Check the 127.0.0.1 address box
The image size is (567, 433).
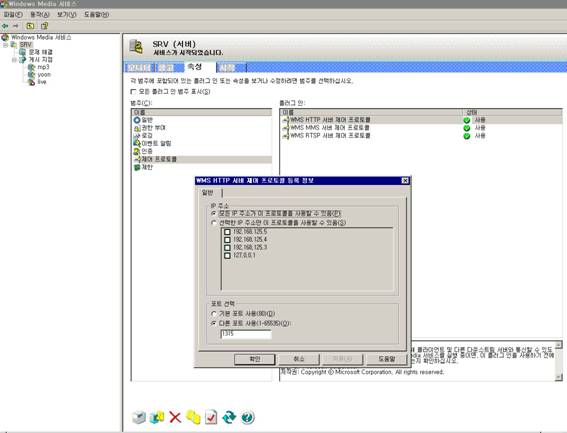[x=227, y=255]
